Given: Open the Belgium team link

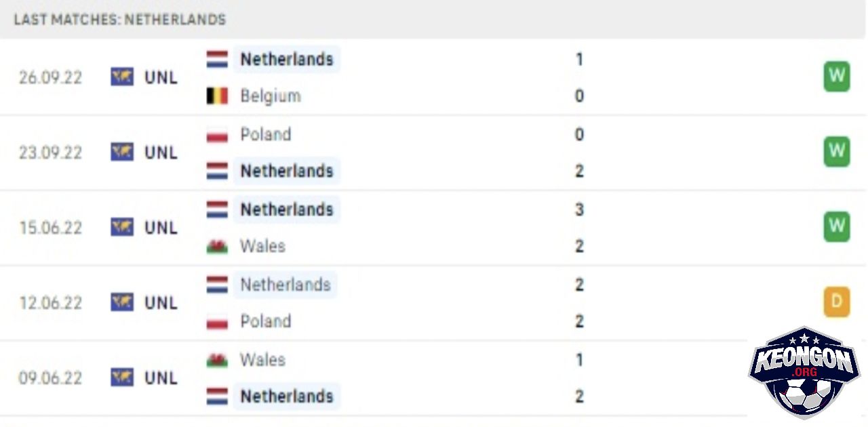Looking at the screenshot, I should coord(270,96).
